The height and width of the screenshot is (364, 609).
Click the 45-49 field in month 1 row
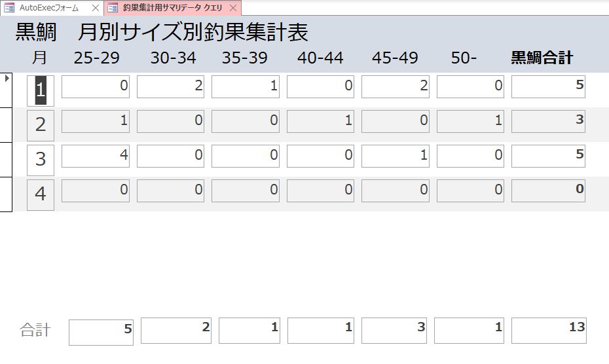pos(396,86)
